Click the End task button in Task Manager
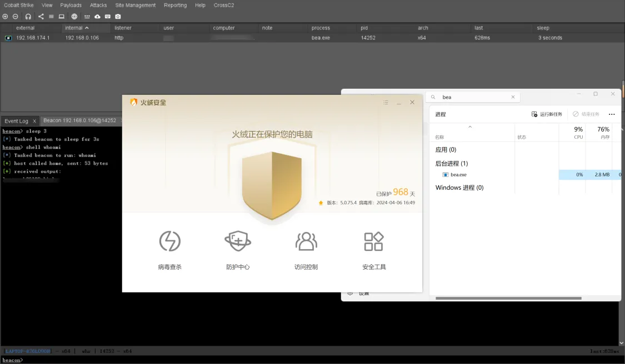This screenshot has width=625, height=364. tap(586, 114)
